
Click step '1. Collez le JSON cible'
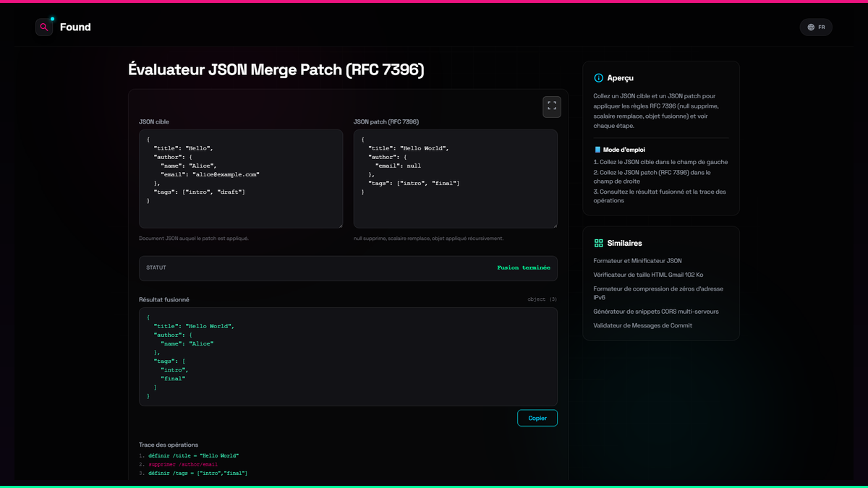click(660, 162)
